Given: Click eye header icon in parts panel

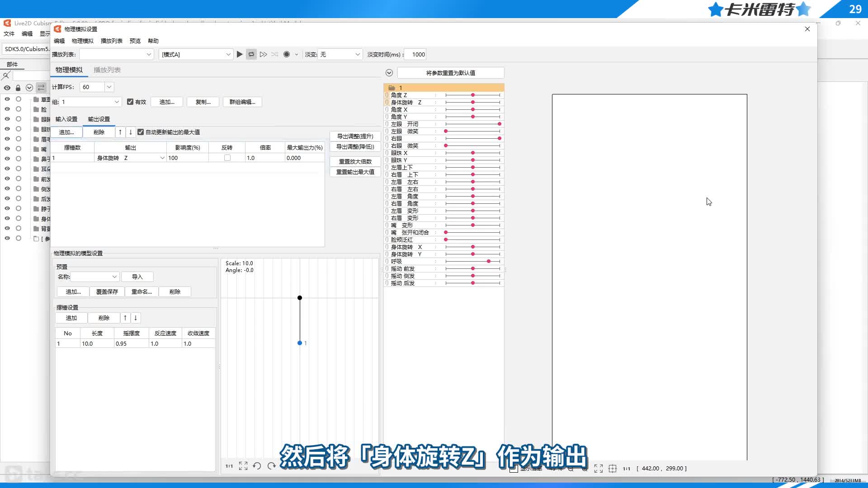Looking at the screenshot, I should coord(7,88).
